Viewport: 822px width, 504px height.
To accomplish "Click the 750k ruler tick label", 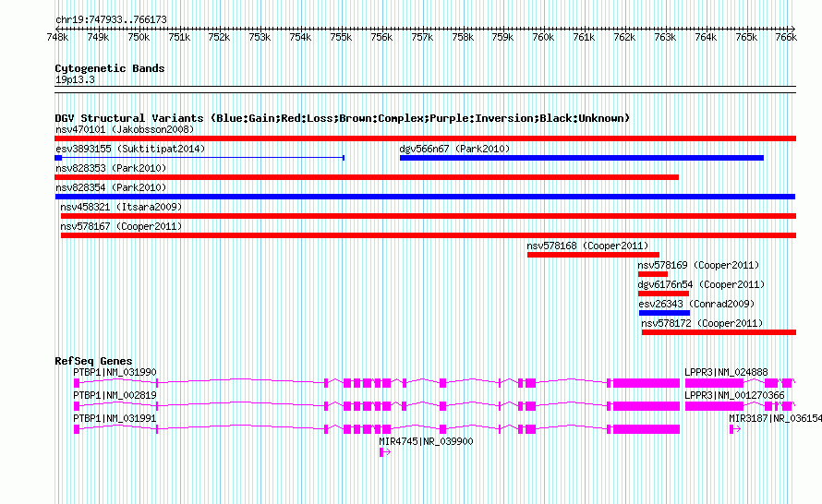I will tap(139, 37).
